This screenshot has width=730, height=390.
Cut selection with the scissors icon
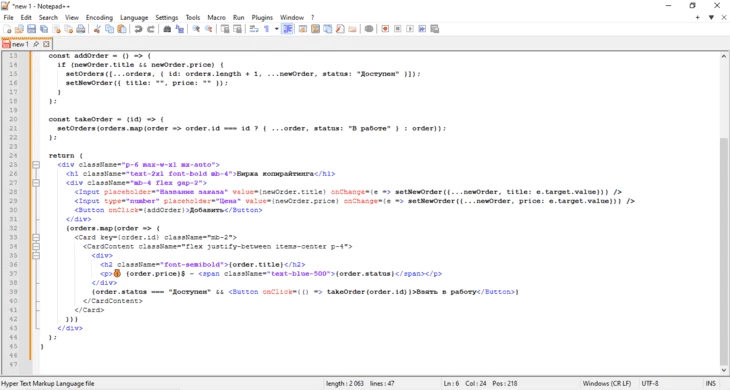coord(97,29)
